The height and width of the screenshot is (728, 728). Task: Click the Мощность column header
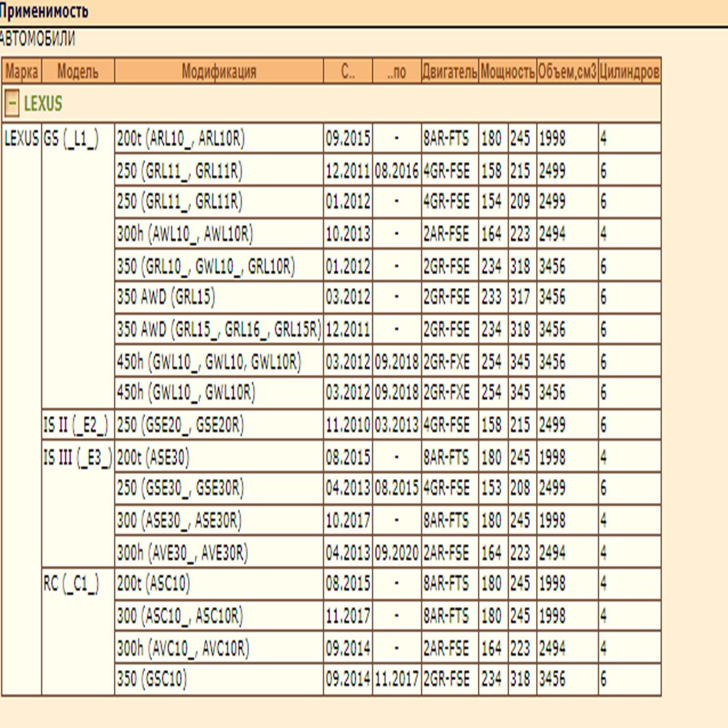[x=507, y=71]
